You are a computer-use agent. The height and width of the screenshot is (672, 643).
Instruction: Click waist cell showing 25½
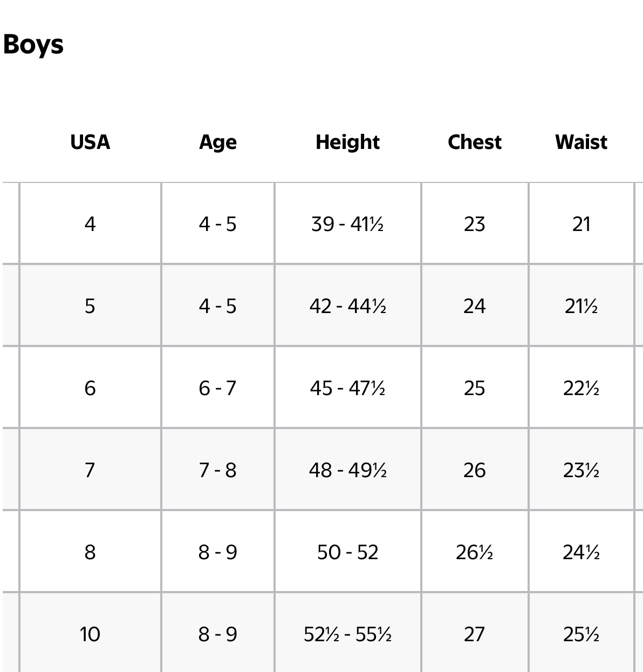(x=582, y=633)
